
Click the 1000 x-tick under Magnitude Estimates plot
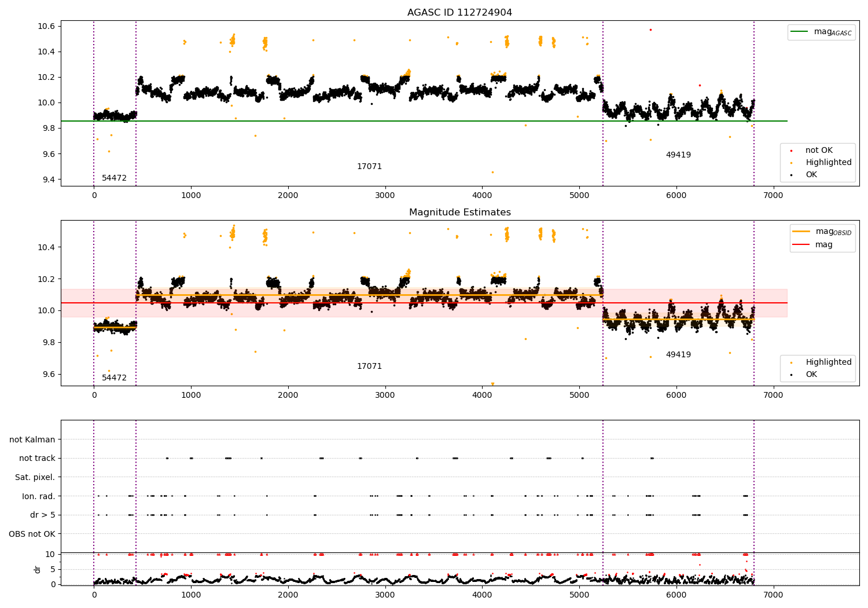191,395
